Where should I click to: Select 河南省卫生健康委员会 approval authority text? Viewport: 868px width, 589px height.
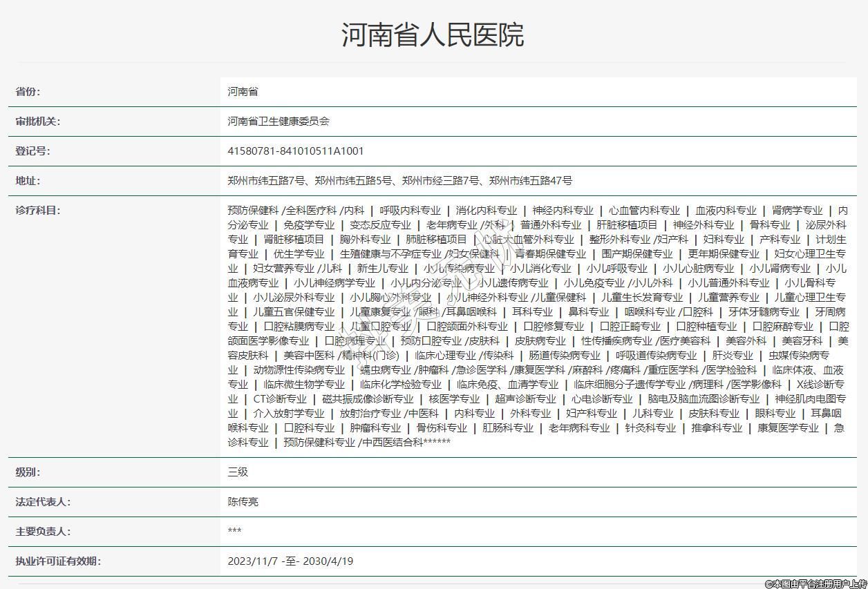[x=279, y=122]
